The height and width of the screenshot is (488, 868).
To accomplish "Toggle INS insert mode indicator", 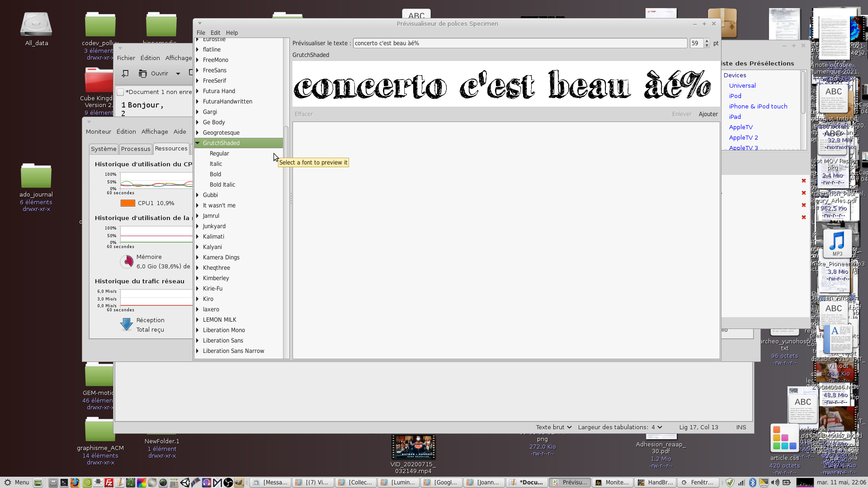I will tap(741, 427).
